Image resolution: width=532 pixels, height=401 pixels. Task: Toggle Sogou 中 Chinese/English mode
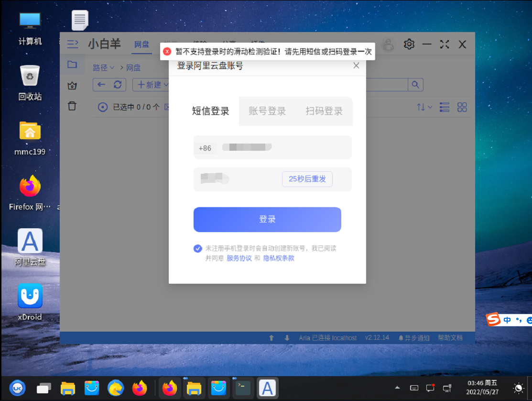(507, 320)
